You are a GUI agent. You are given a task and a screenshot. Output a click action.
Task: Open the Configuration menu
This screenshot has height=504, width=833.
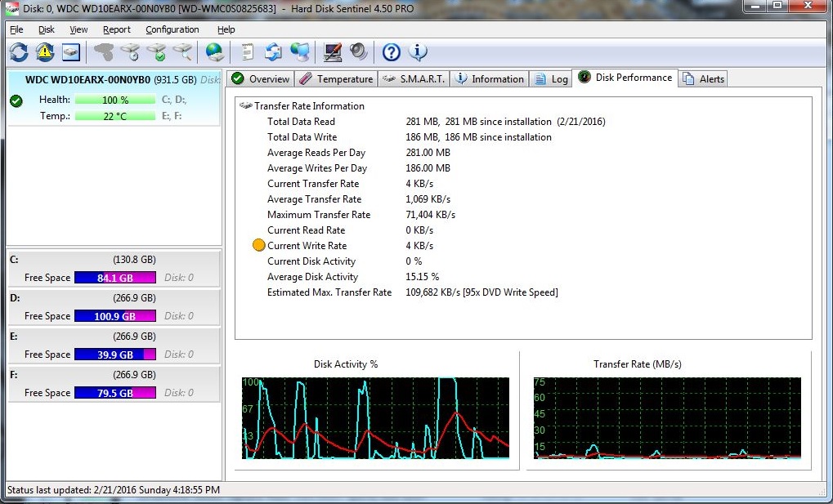pos(172,29)
